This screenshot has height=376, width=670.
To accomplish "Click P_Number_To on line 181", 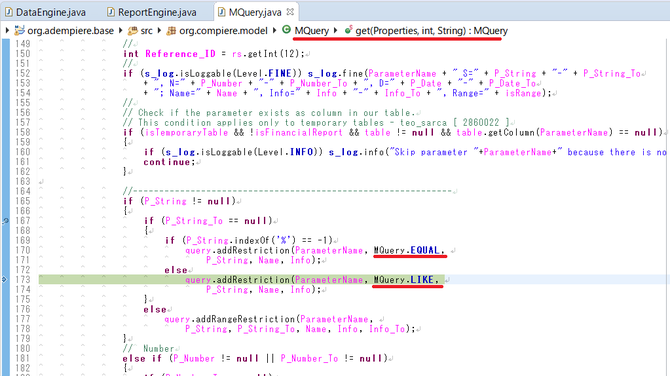I will [x=309, y=358].
